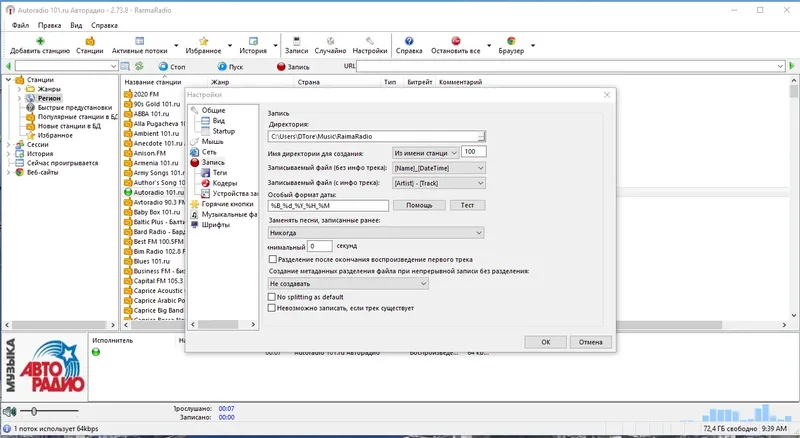Image resolution: width=800 pixels, height=438 pixels.
Task: Open [Name]_[DateTime] file name dropdown
Action: [439, 168]
